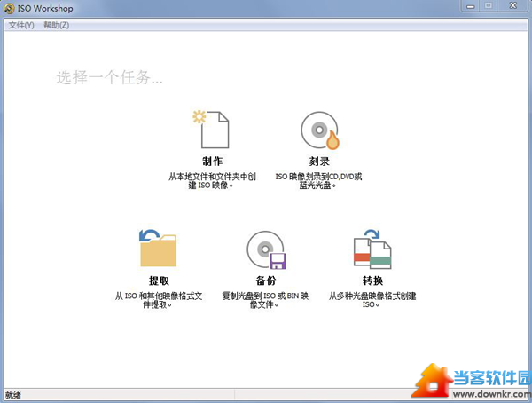This screenshot has height=403, width=532.
Task: Click description 从本地文件和文件夹中创建 ISO 映像
Action: tap(212, 181)
